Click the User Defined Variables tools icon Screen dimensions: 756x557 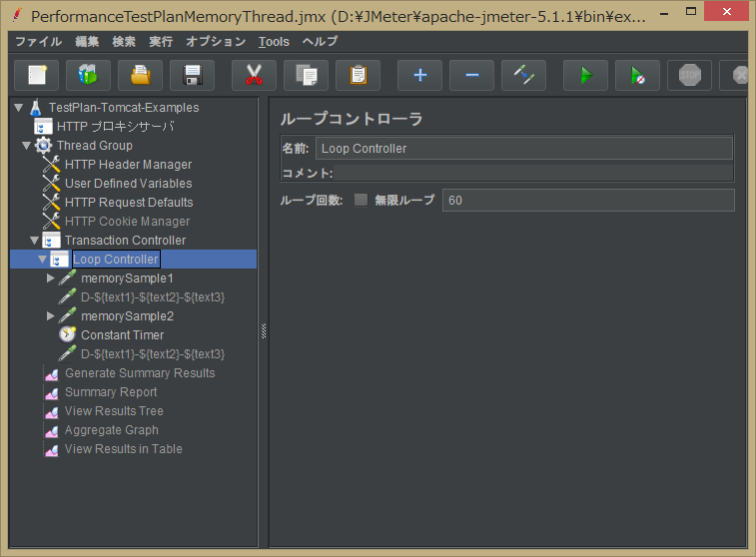pos(51,183)
